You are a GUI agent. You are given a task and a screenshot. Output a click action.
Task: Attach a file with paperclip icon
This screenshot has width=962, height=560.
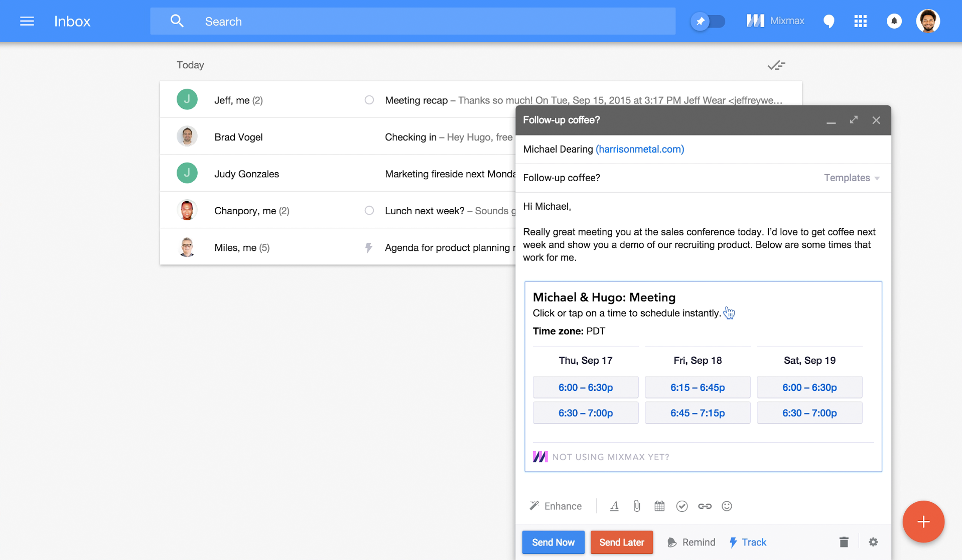click(x=637, y=506)
